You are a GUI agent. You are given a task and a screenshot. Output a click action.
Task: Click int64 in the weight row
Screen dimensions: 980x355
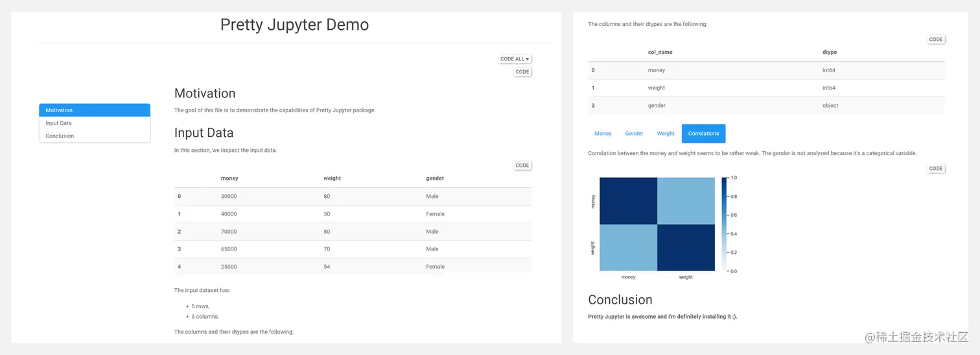click(x=829, y=88)
